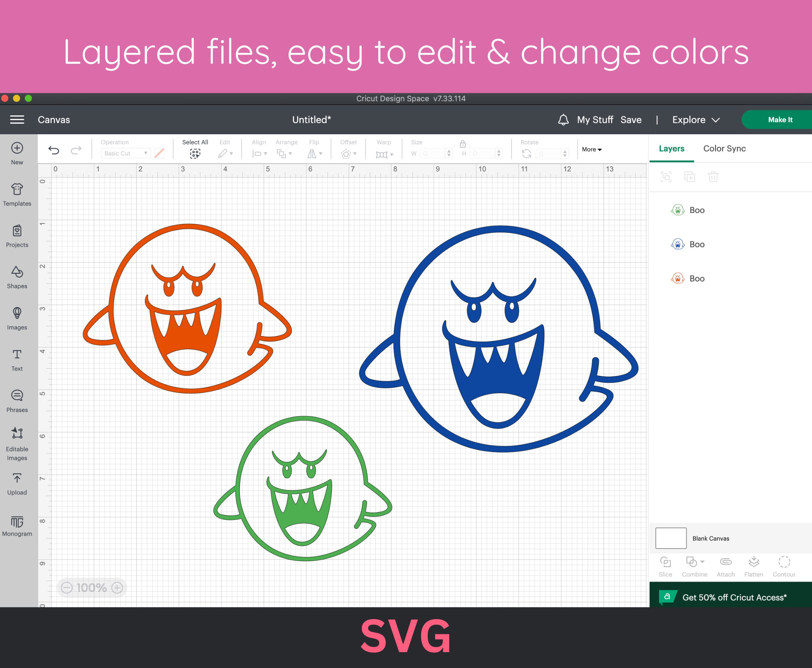This screenshot has width=812, height=668.
Task: Select the Shapes tool in the sidebar
Action: pyautogui.click(x=17, y=278)
